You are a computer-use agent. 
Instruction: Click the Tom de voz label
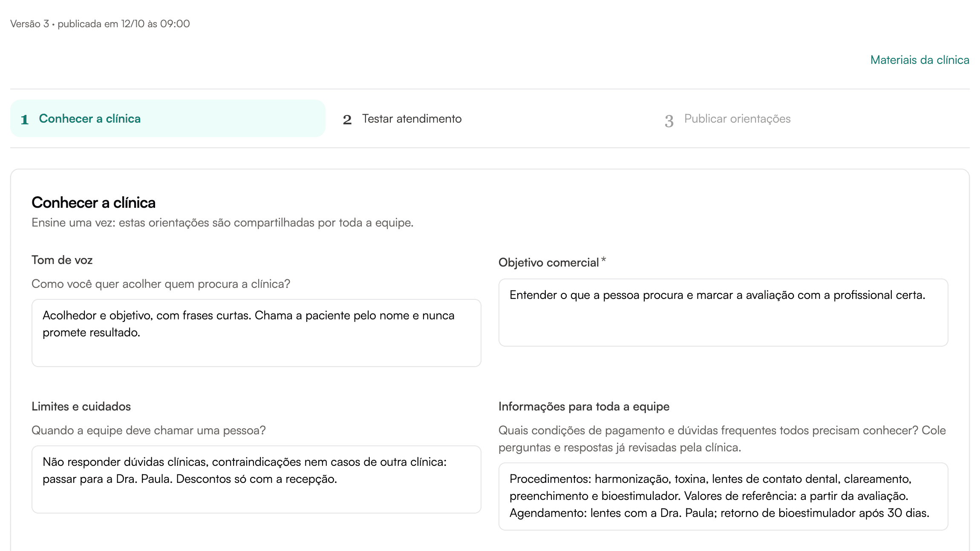[x=62, y=260]
